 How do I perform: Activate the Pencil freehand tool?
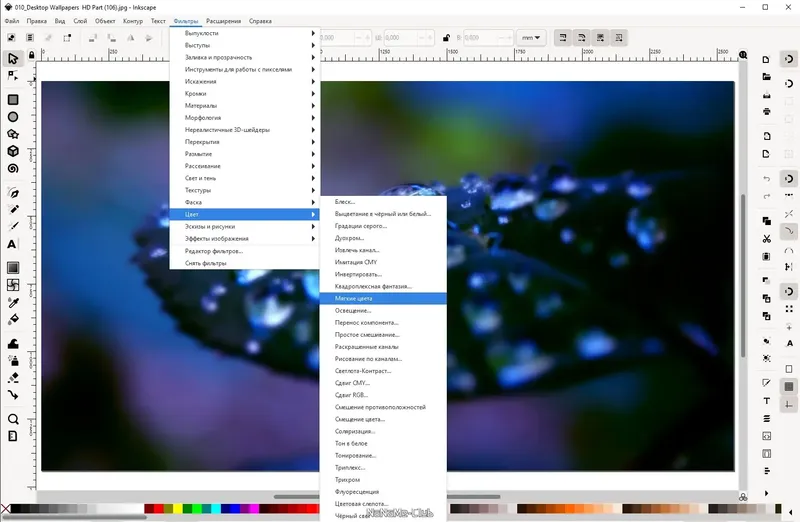coord(13,209)
